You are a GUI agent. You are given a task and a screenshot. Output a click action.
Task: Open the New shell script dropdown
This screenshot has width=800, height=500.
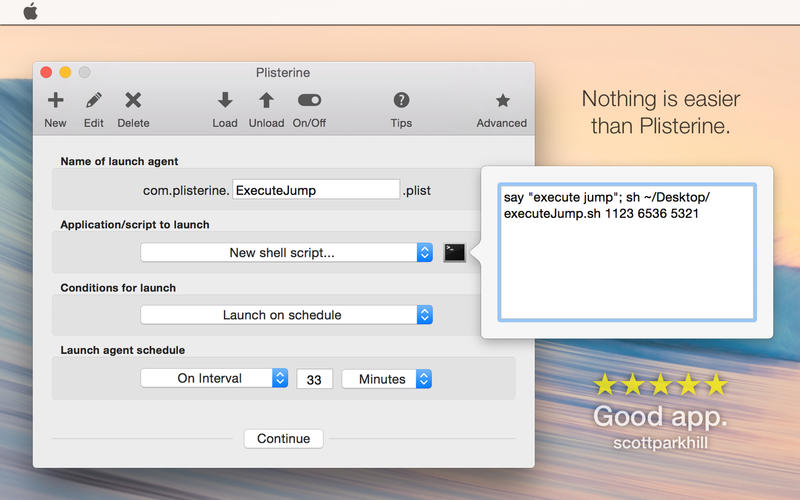(x=286, y=253)
